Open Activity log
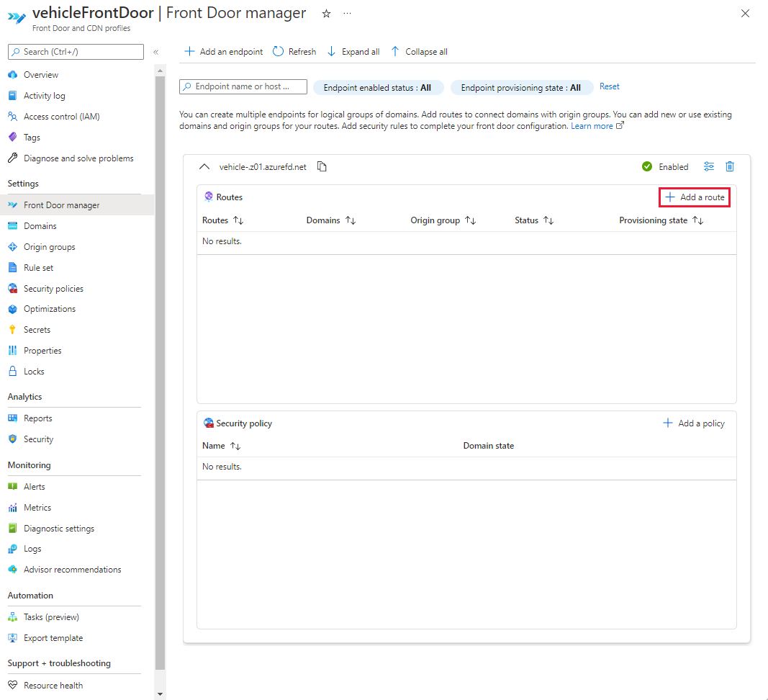Image resolution: width=768 pixels, height=700 pixels. pos(44,96)
